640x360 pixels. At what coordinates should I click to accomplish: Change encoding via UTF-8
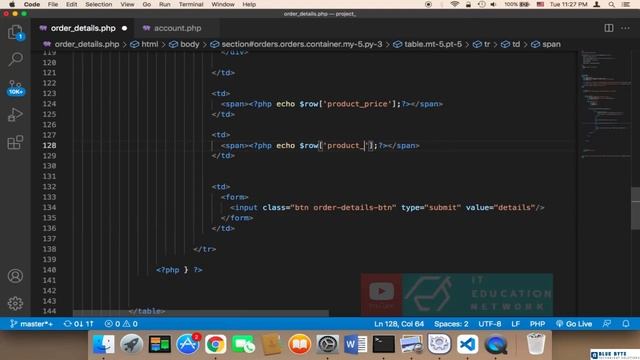(x=490, y=324)
